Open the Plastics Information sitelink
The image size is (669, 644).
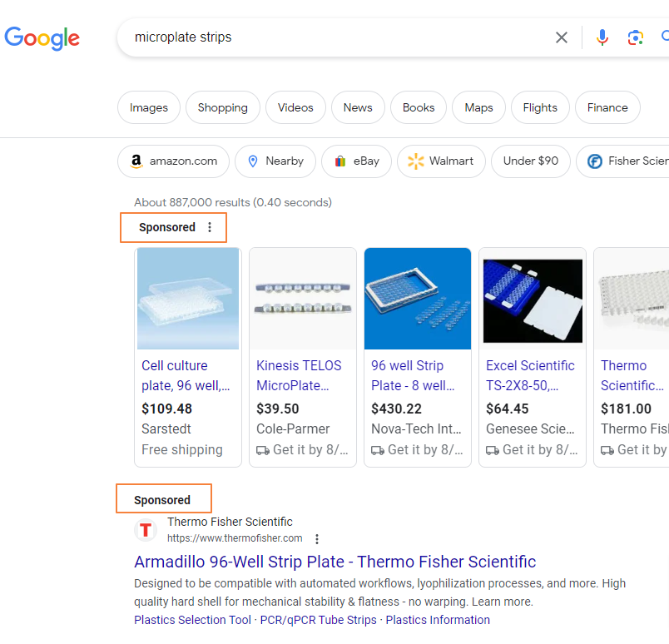click(x=438, y=620)
